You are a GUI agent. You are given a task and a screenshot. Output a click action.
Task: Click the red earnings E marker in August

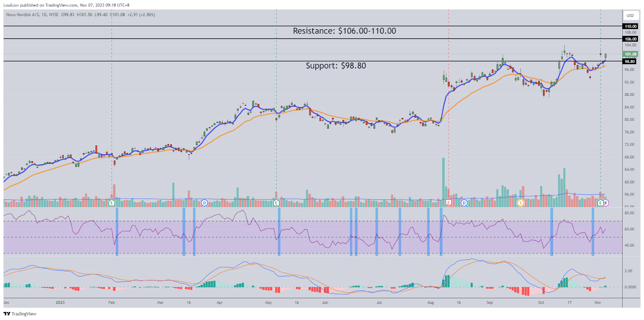[x=449, y=203]
